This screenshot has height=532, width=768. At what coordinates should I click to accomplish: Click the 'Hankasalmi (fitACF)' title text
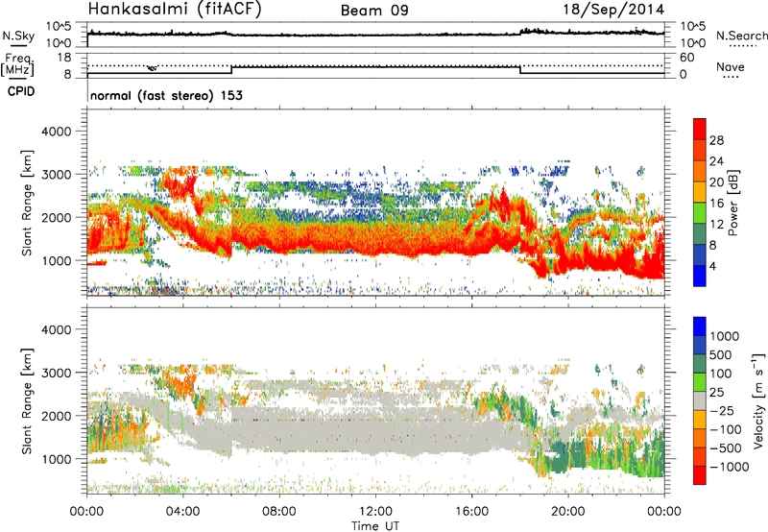coord(175,10)
